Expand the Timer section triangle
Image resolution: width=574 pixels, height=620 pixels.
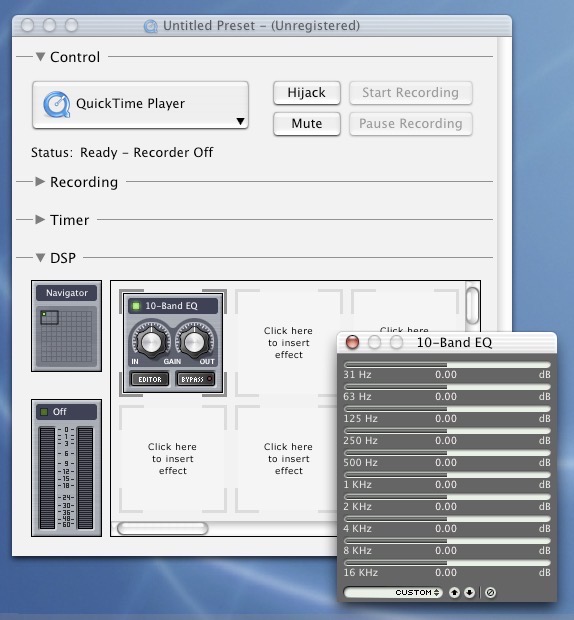click(40, 219)
